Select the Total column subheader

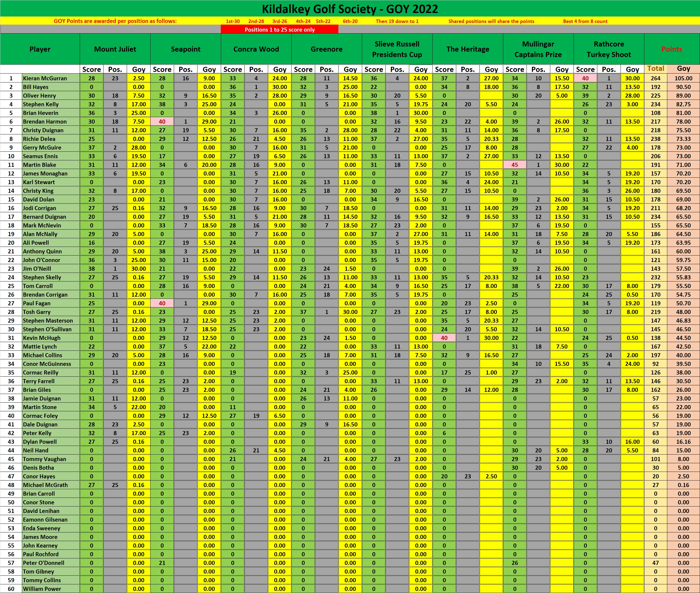656,69
